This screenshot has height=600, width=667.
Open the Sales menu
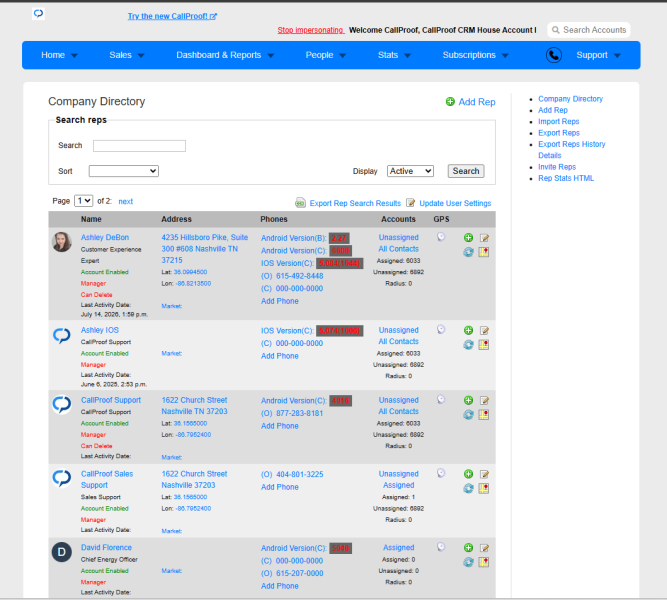tap(127, 55)
